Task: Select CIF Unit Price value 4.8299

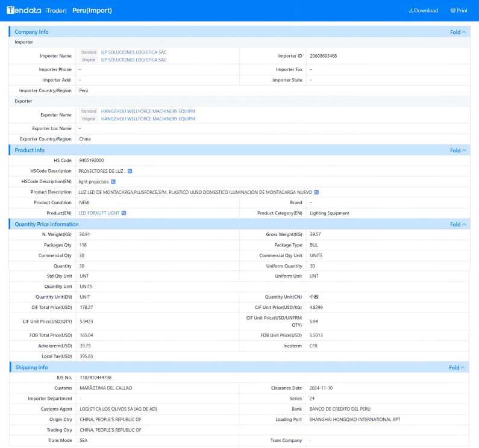Action: [x=316, y=307]
